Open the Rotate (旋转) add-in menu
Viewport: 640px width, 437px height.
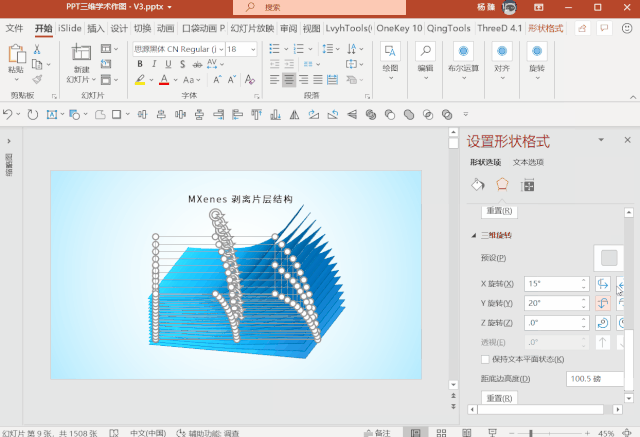click(537, 61)
